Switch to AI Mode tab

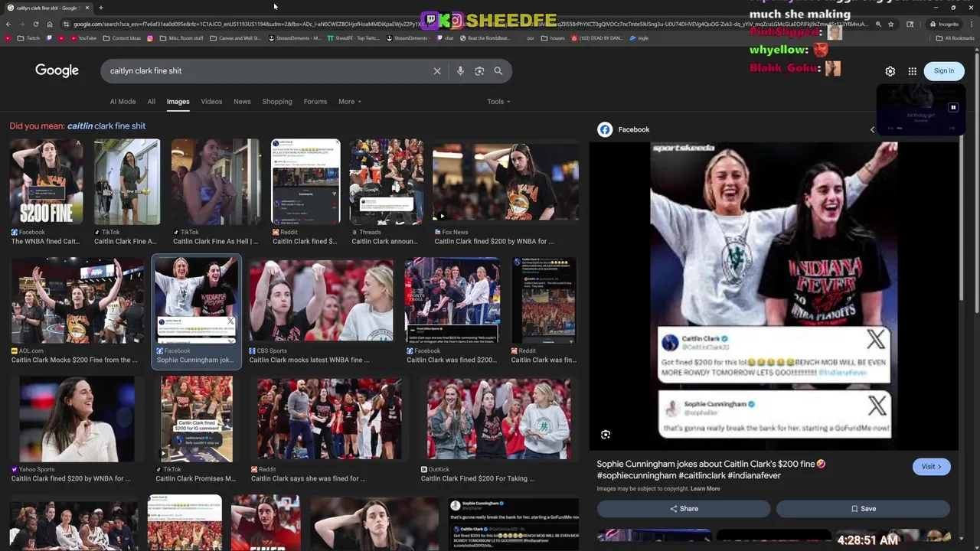(x=122, y=101)
